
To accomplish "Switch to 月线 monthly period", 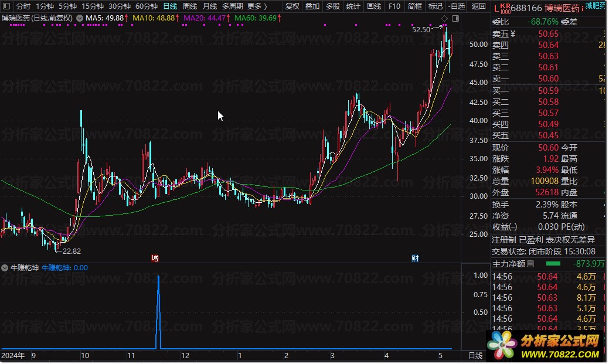I will click(x=210, y=6).
